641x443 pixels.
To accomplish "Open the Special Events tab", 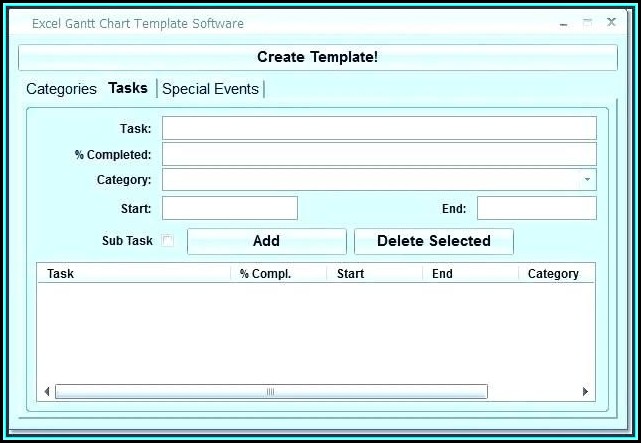I will click(210, 89).
